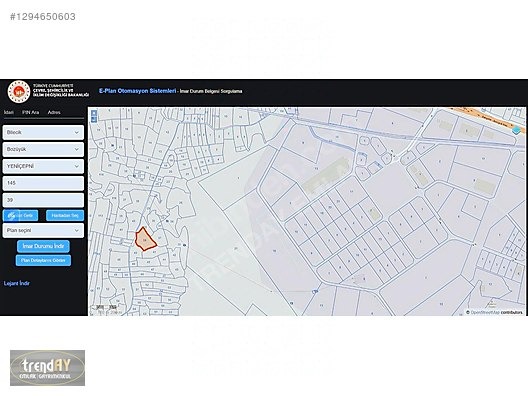Open the YENİÇEPNİ neighborhood dropdown
This screenshot has height=396, width=528.
(x=43, y=166)
